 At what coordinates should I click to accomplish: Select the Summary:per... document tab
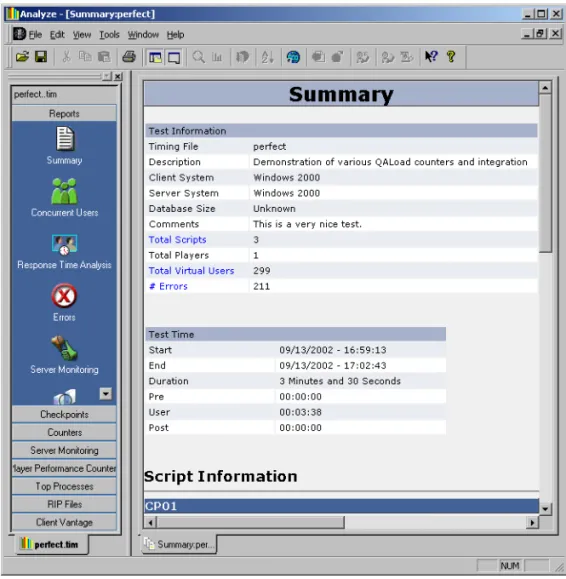coord(179,544)
